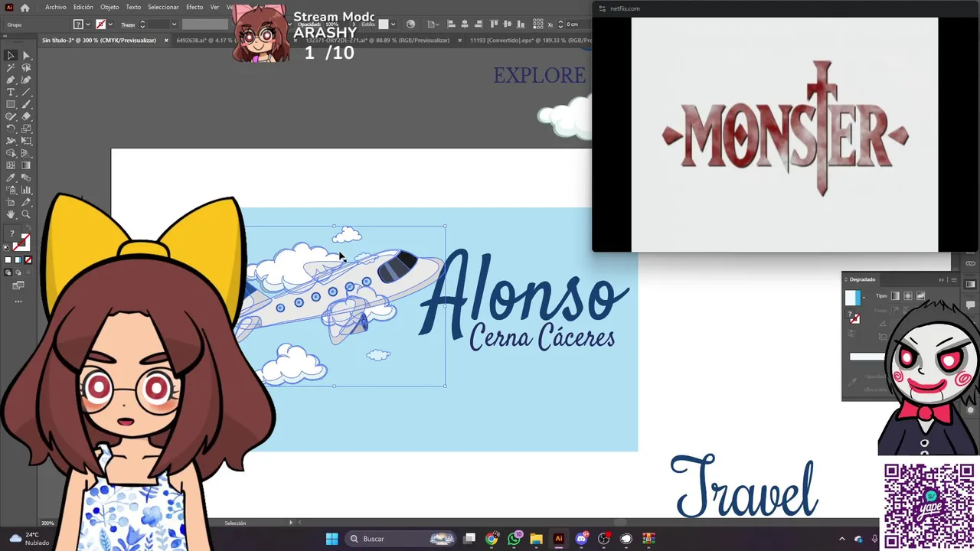Open the Texto menu
Image resolution: width=980 pixels, height=551 pixels.
pyautogui.click(x=133, y=7)
